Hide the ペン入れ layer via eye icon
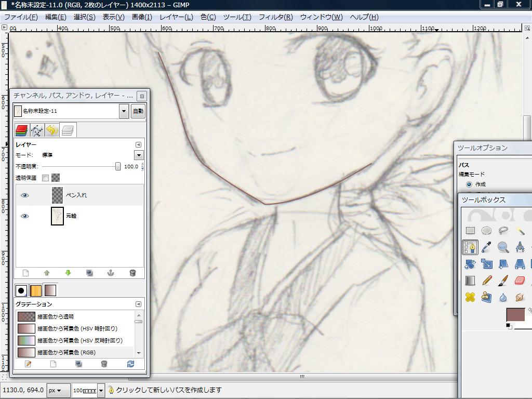This screenshot has width=532, height=399. point(24,195)
